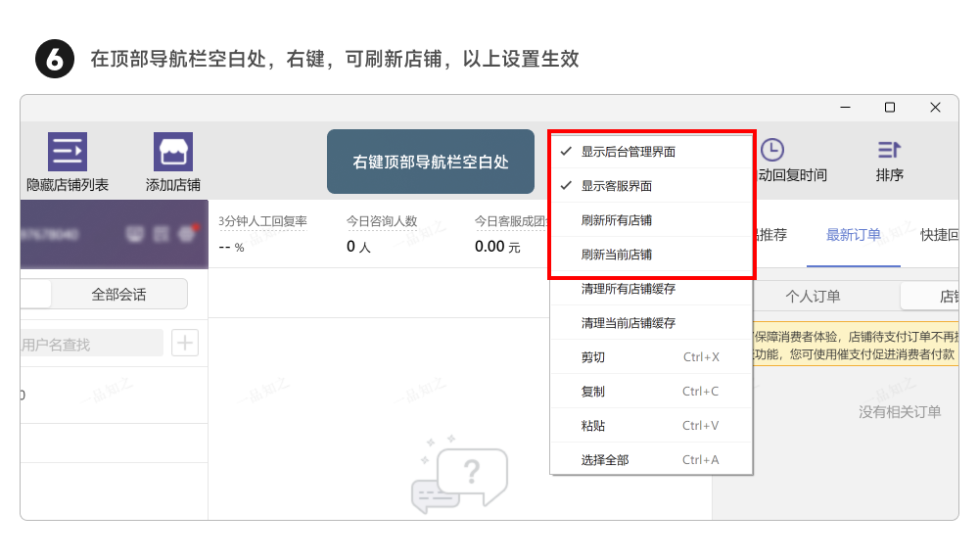Select 清理所有店铺缓存 menu item

[628, 289]
